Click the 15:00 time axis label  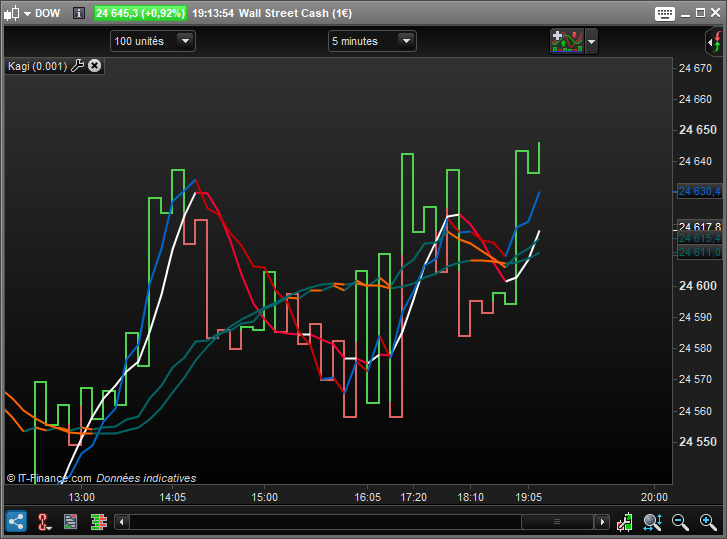(264, 497)
